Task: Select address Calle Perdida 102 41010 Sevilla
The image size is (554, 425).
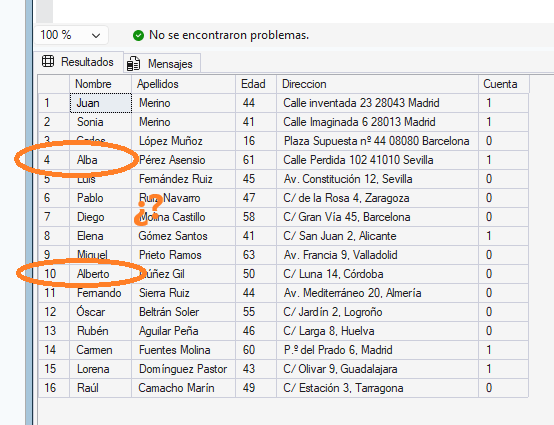Action: coord(377,160)
